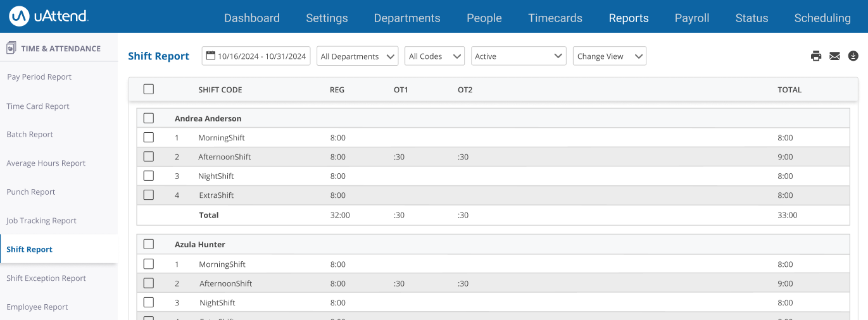Click Andrea Anderson's AfternoonShift 9:00 total
868x320 pixels.
pyautogui.click(x=785, y=157)
